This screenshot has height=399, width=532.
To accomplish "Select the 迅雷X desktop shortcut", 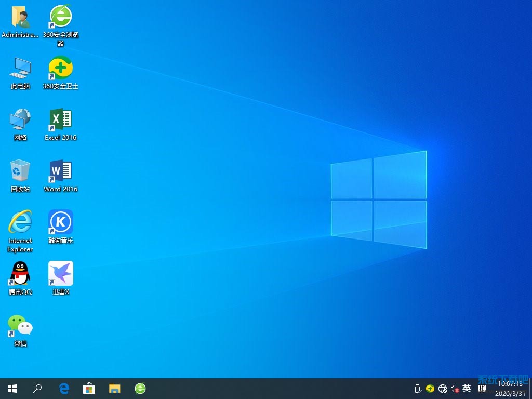I will pos(61,274).
